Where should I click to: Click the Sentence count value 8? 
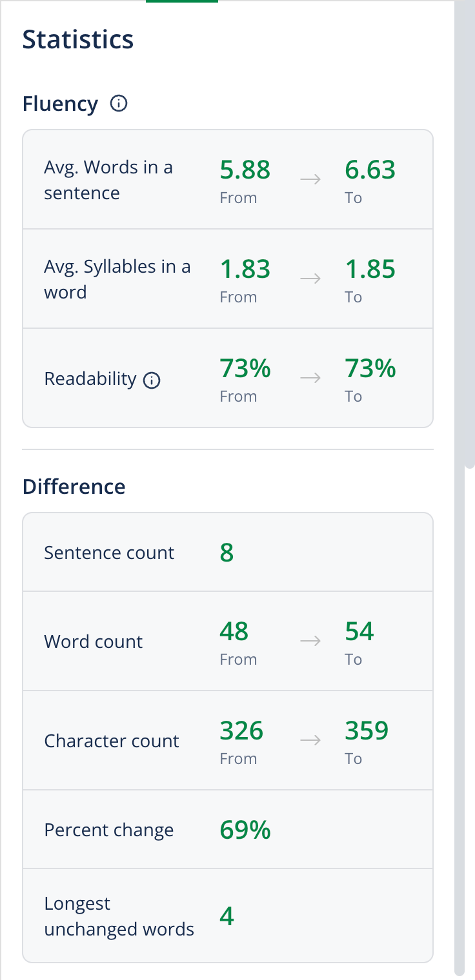coord(227,553)
